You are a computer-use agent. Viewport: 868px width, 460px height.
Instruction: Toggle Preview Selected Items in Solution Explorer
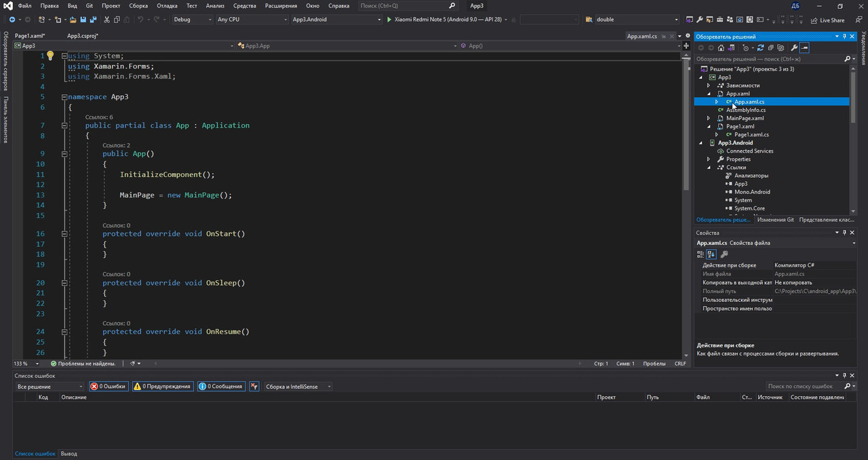point(804,47)
